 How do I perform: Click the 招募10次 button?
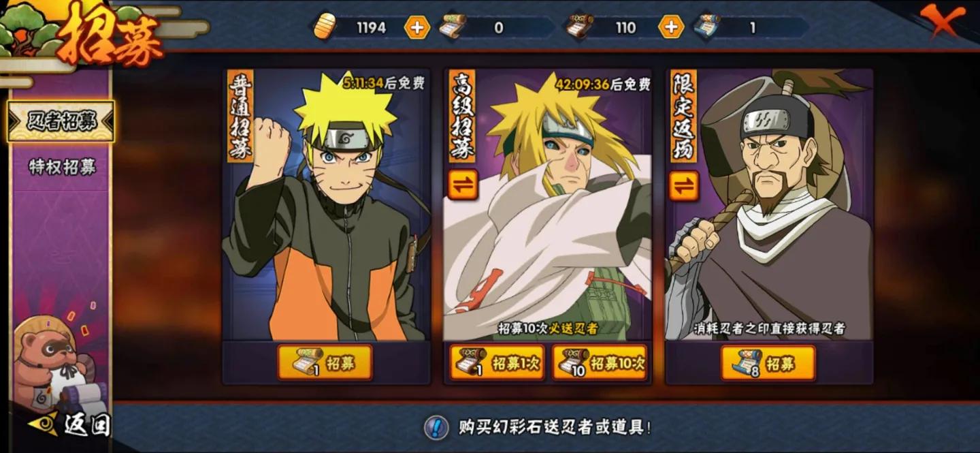pos(600,362)
